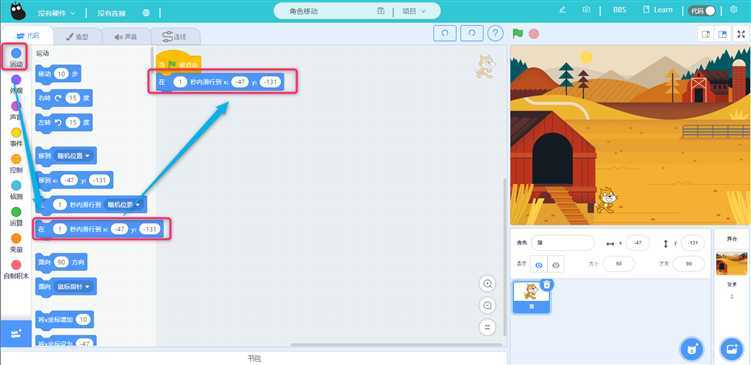Redo the last block edit
Image resolution: width=751 pixels, height=365 pixels.
[x=472, y=34]
